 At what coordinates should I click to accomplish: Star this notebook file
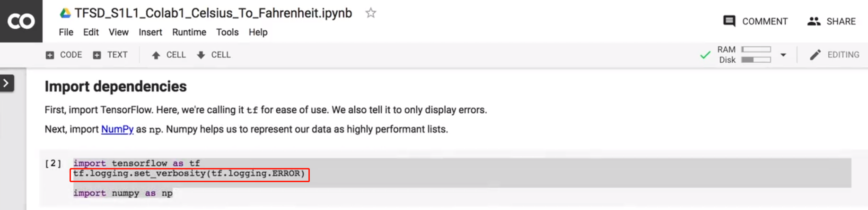tap(371, 13)
